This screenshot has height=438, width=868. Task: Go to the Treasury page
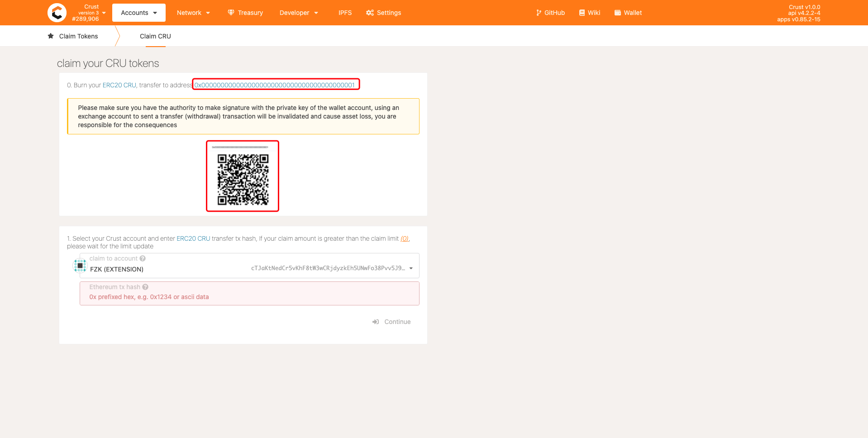click(245, 13)
